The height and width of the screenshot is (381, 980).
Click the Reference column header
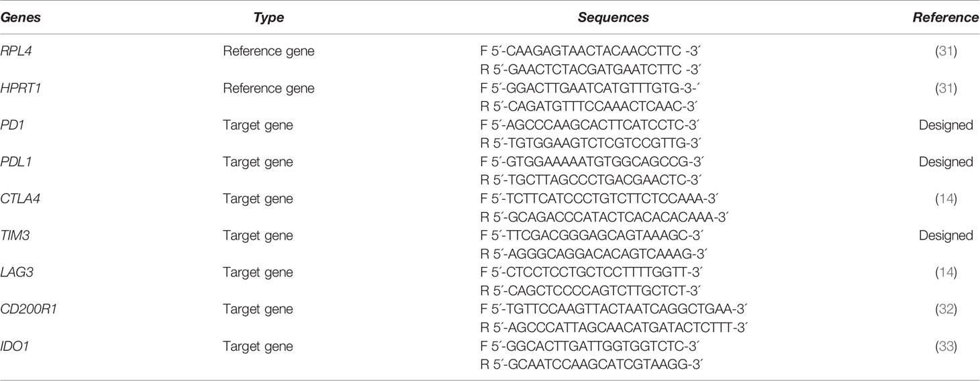click(945, 18)
